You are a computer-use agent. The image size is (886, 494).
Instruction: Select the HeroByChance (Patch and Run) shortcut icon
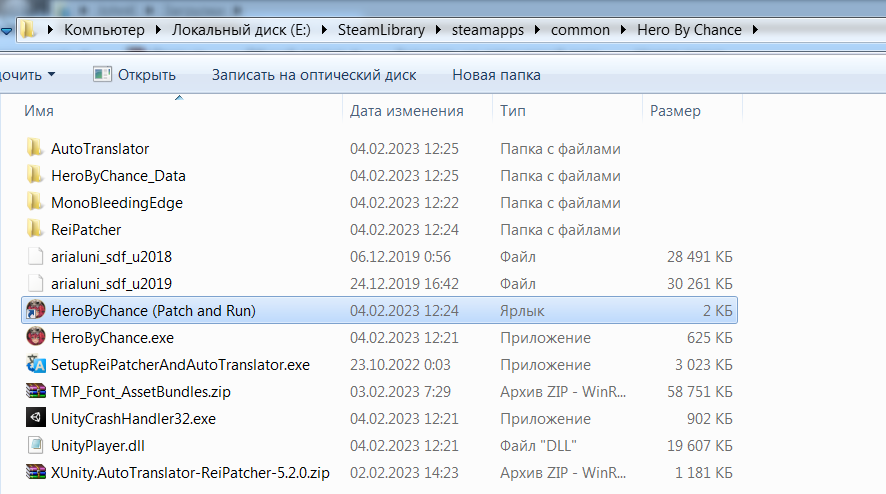tap(35, 311)
